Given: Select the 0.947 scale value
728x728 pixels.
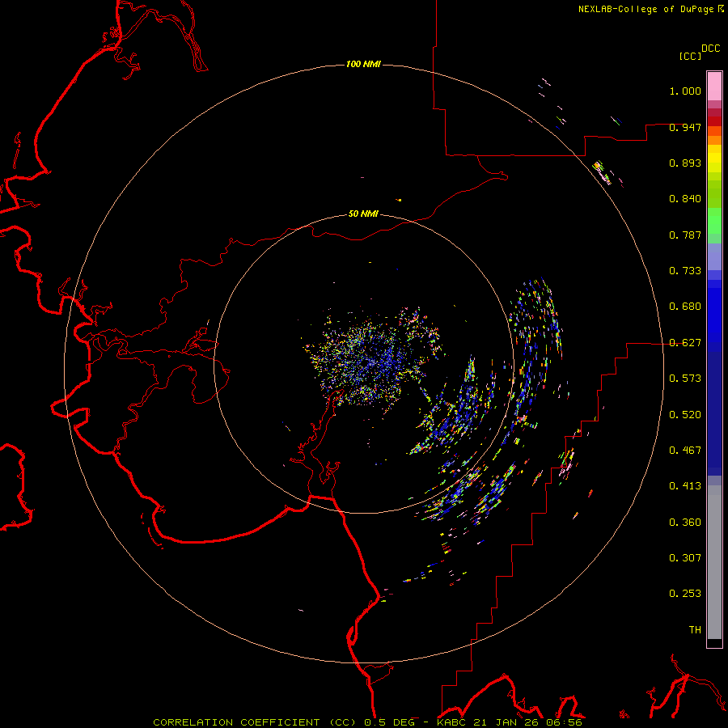Looking at the screenshot, I should click(x=685, y=127).
